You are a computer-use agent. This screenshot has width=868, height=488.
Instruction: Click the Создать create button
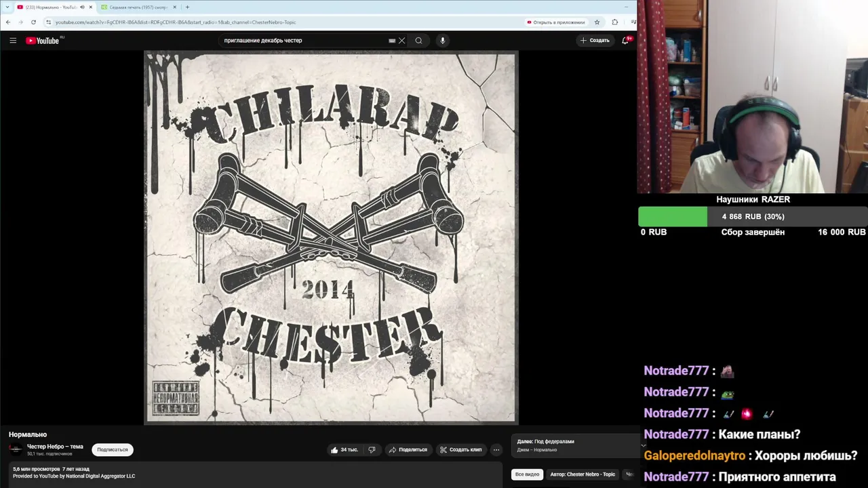pyautogui.click(x=595, y=41)
